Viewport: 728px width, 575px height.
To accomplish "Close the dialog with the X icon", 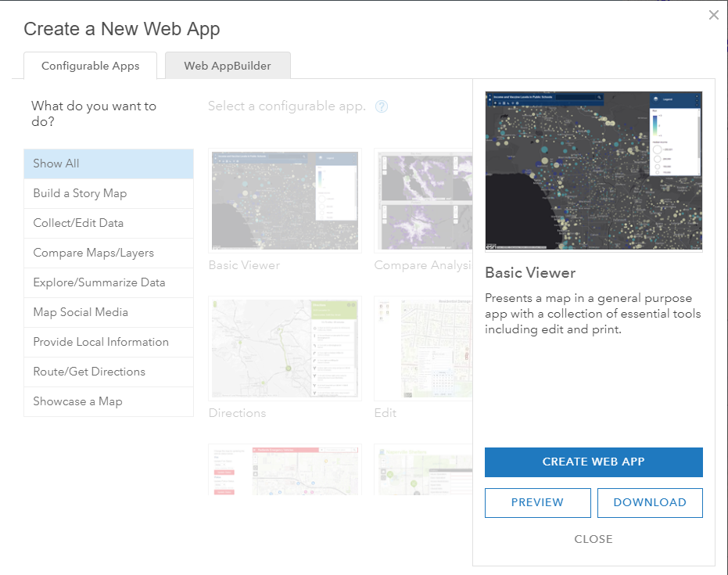I will click(x=714, y=16).
